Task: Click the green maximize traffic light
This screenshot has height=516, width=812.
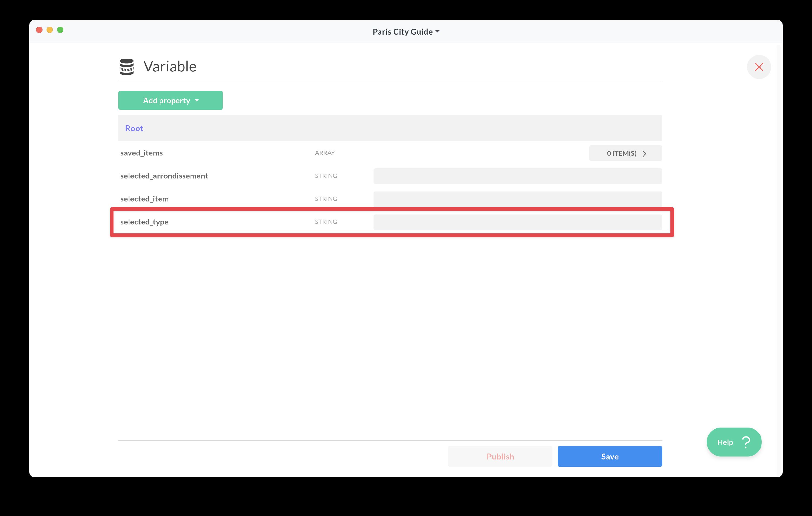Action: coord(61,30)
